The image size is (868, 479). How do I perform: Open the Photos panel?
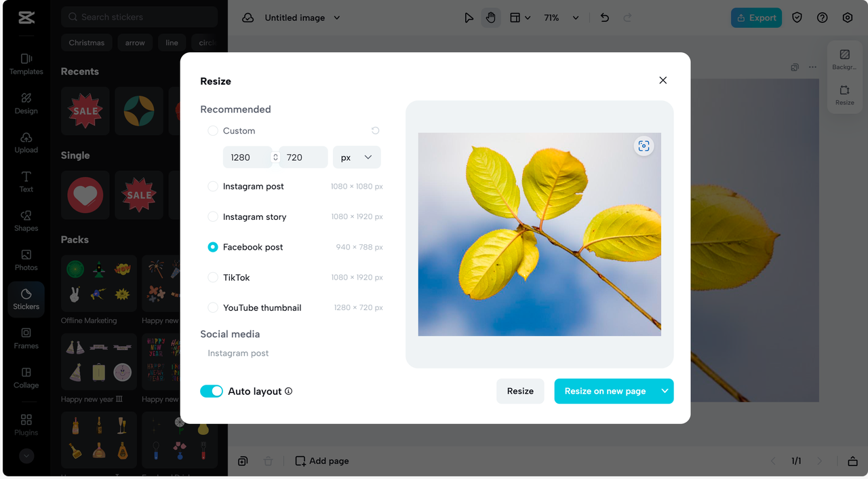tap(26, 260)
